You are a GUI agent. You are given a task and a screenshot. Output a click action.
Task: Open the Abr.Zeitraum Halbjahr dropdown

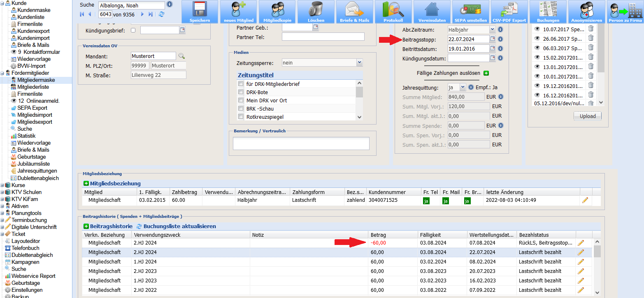coord(493,30)
